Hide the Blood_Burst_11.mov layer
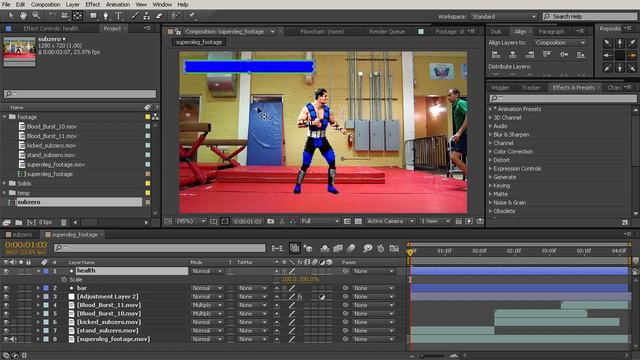640x360 pixels. pos(6,305)
